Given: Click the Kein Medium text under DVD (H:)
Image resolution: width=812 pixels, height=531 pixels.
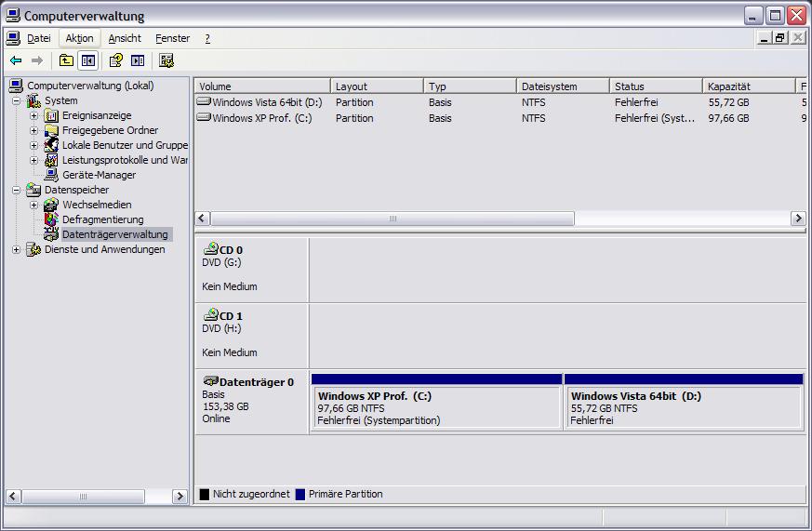Looking at the screenshot, I should 230,352.
